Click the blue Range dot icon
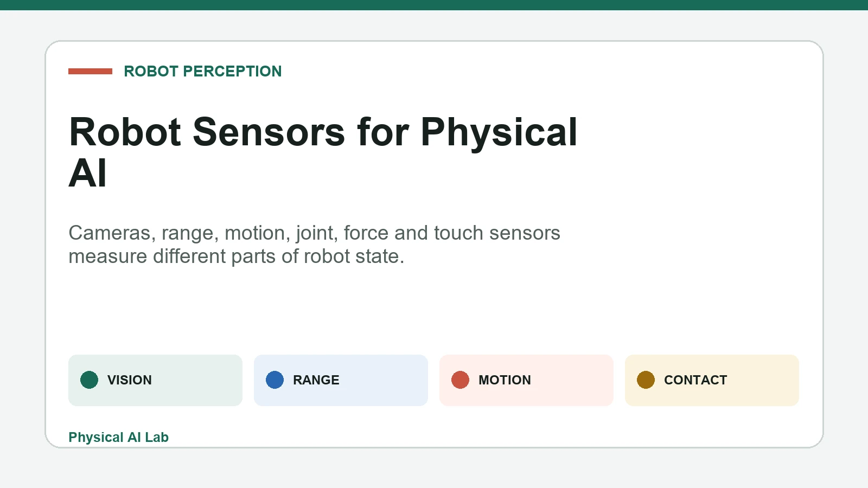Viewport: 868px width, 488px height. pyautogui.click(x=275, y=380)
